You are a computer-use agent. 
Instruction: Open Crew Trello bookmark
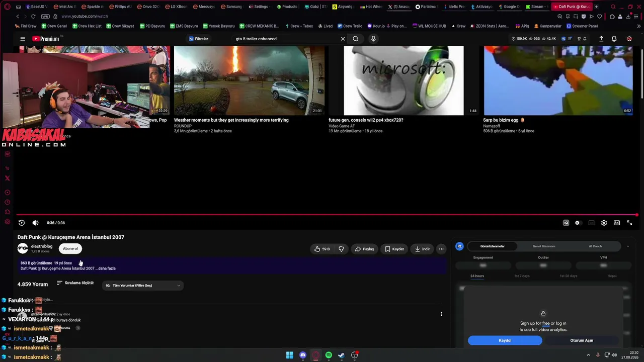(x=350, y=26)
